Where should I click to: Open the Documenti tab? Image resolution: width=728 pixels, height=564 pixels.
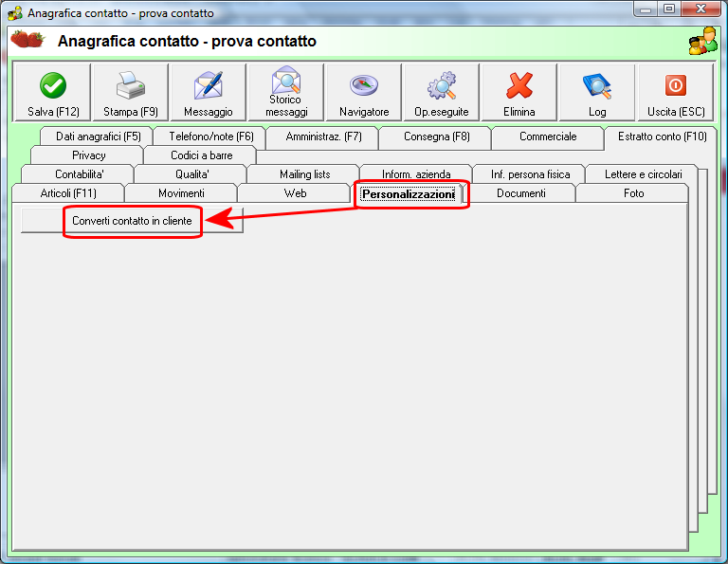[520, 193]
